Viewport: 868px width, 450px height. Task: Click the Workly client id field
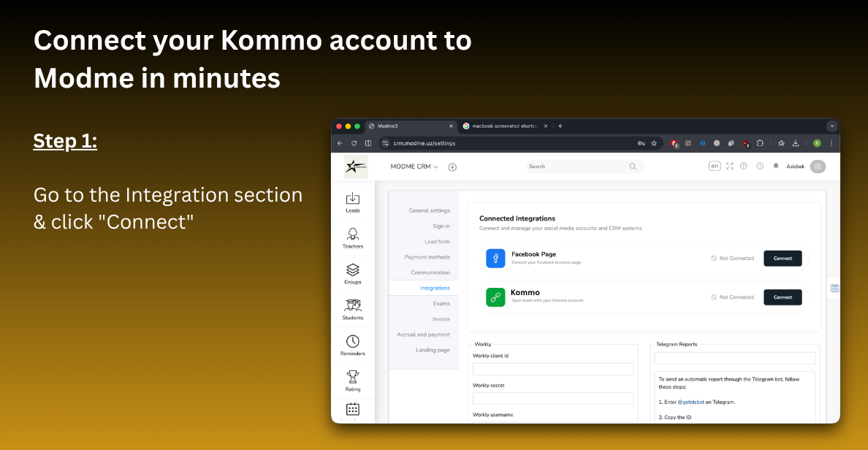(553, 369)
